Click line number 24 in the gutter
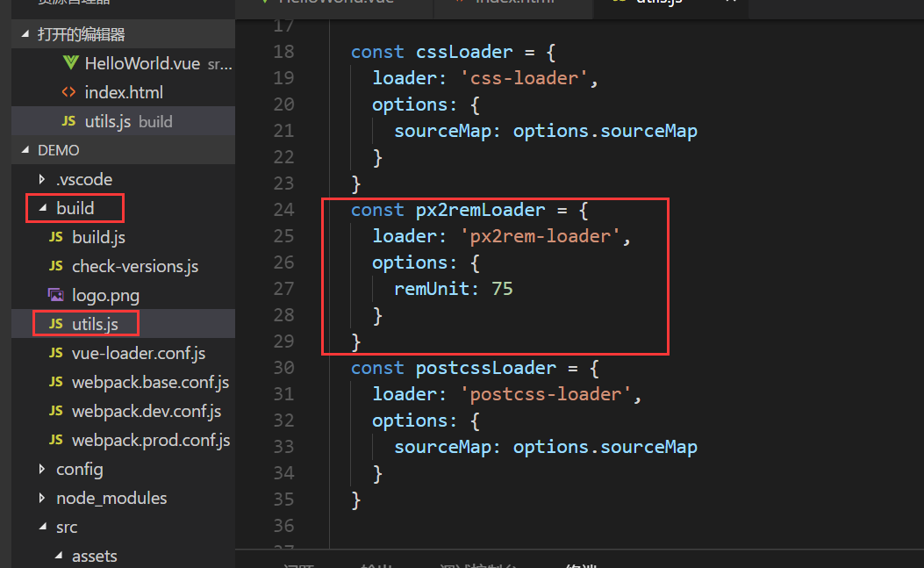The width and height of the screenshot is (924, 568). pos(283,210)
